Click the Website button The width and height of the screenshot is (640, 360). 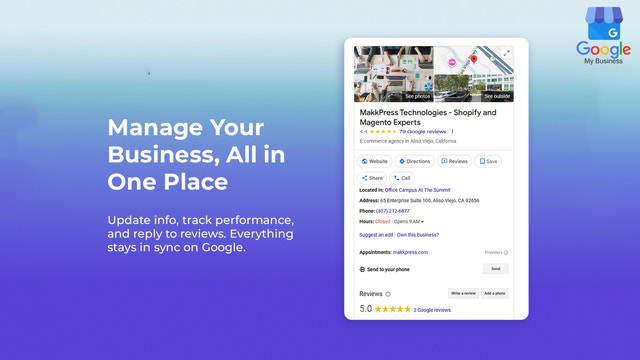coord(374,161)
